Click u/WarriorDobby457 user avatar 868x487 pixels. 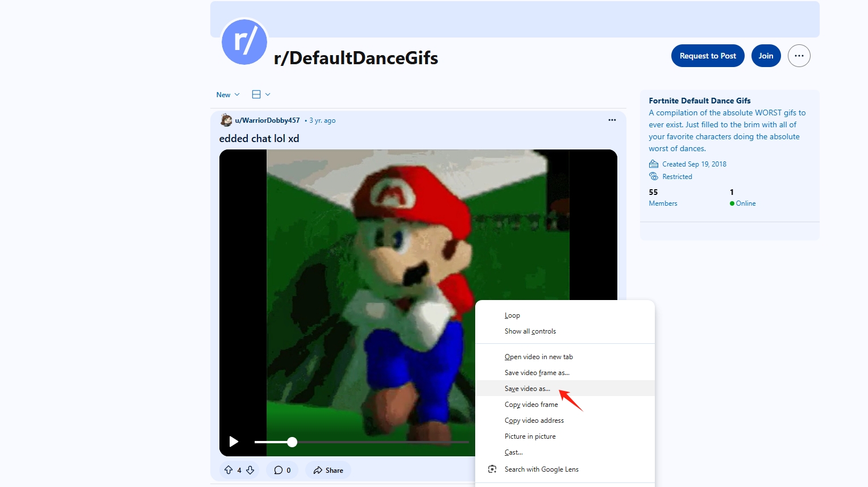tap(226, 120)
